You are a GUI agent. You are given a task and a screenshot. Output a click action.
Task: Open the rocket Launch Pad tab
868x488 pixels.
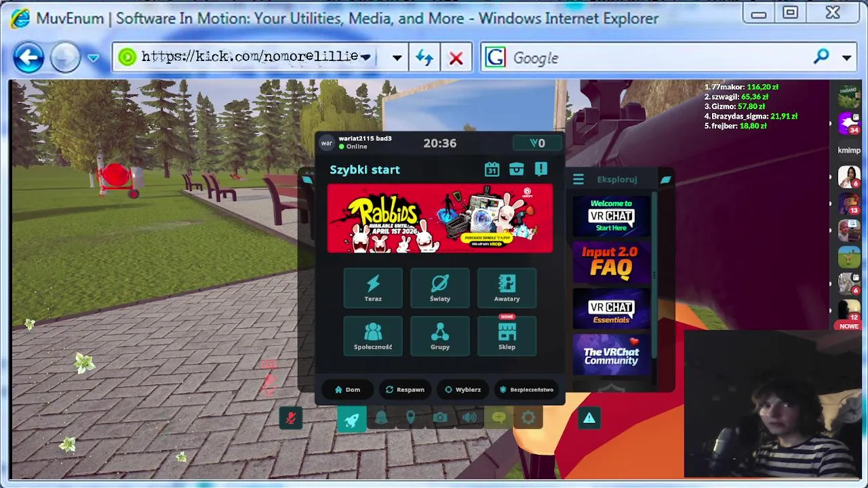click(351, 420)
